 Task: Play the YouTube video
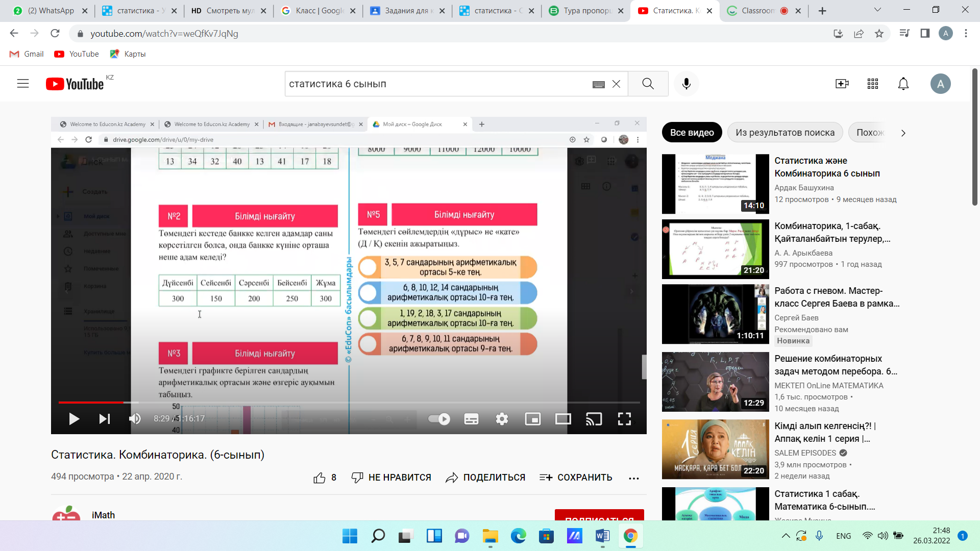tap(74, 419)
